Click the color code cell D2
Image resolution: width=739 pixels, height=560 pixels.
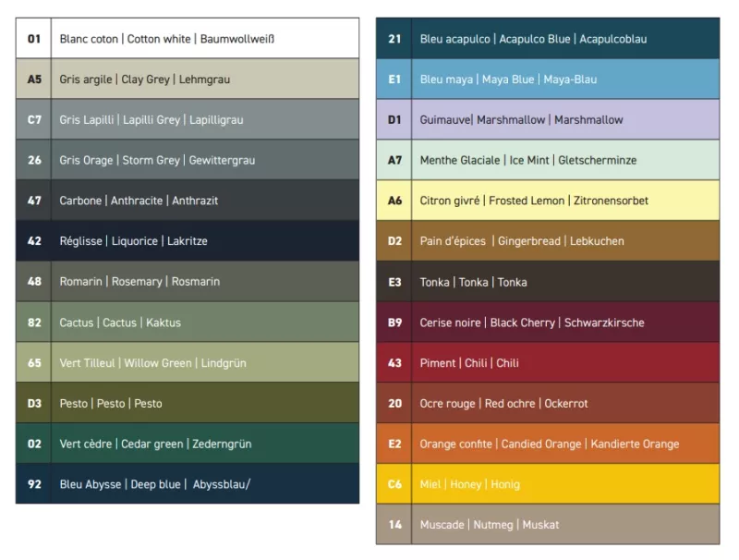coord(394,241)
